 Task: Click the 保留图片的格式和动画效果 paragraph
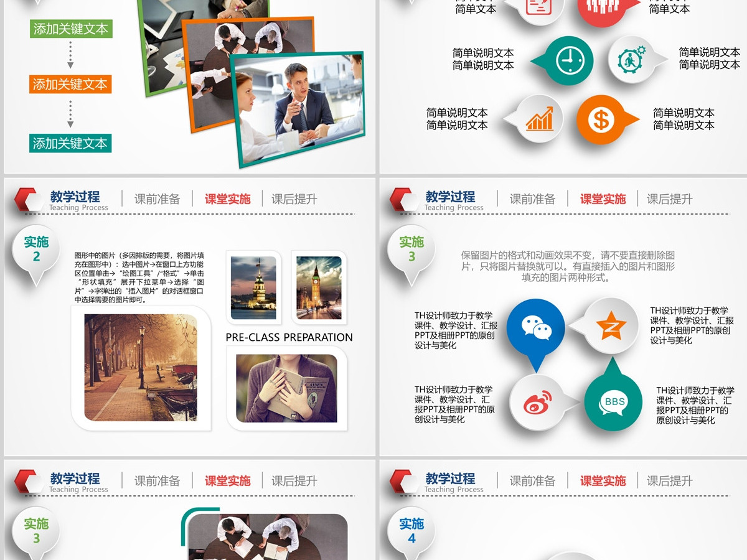coord(568,266)
